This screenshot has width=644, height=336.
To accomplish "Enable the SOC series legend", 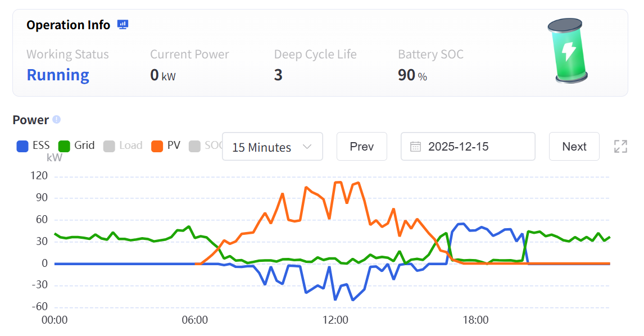I will tap(206, 146).
